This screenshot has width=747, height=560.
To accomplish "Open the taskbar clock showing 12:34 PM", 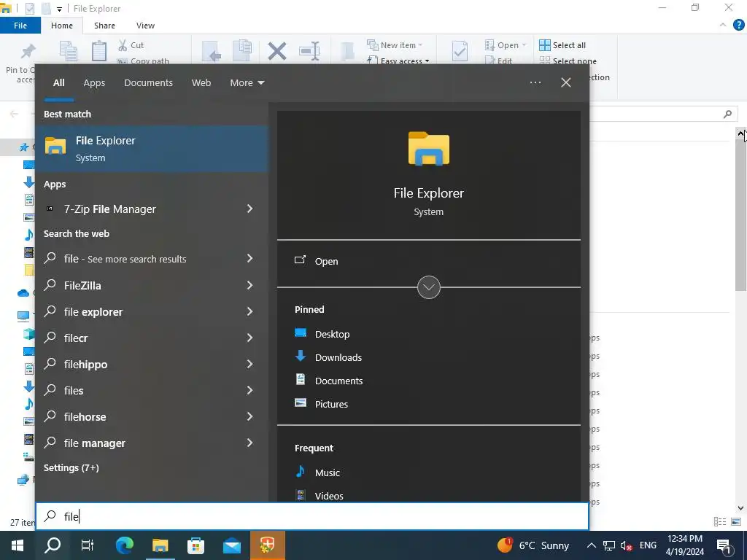I will [x=685, y=545].
